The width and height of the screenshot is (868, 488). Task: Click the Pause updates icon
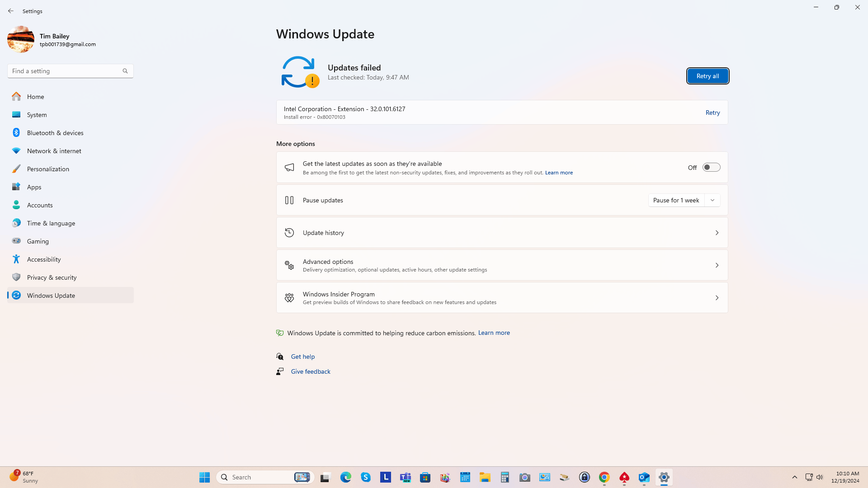289,200
